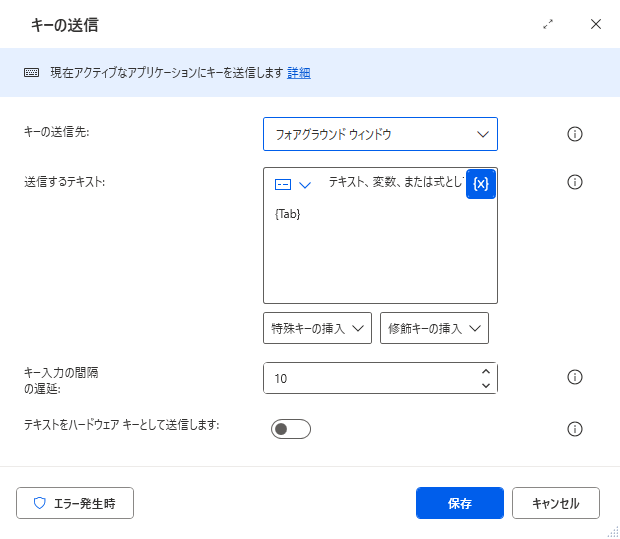Image resolution: width=620 pixels, height=539 pixels.
Task: Click info icon beside hardware key toggle
Action: (x=575, y=429)
